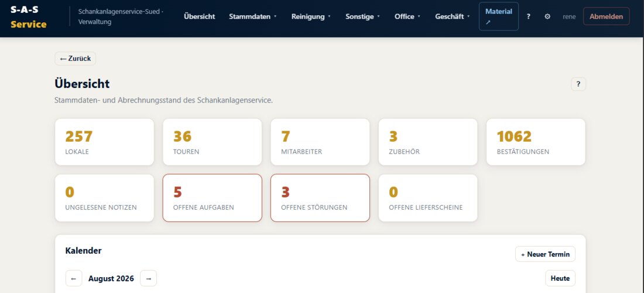Expand the Geschäft dropdown menu

click(x=453, y=16)
